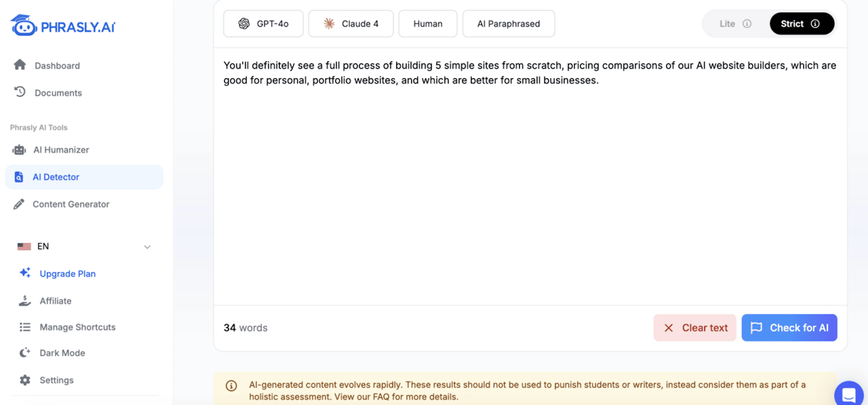This screenshot has width=868, height=405.
Task: Switch detection to Lite mode
Action: point(729,24)
